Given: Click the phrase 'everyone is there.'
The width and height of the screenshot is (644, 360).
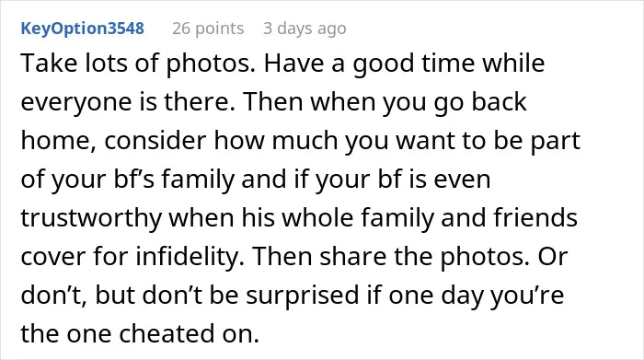Looking at the screenshot, I should (x=128, y=102).
